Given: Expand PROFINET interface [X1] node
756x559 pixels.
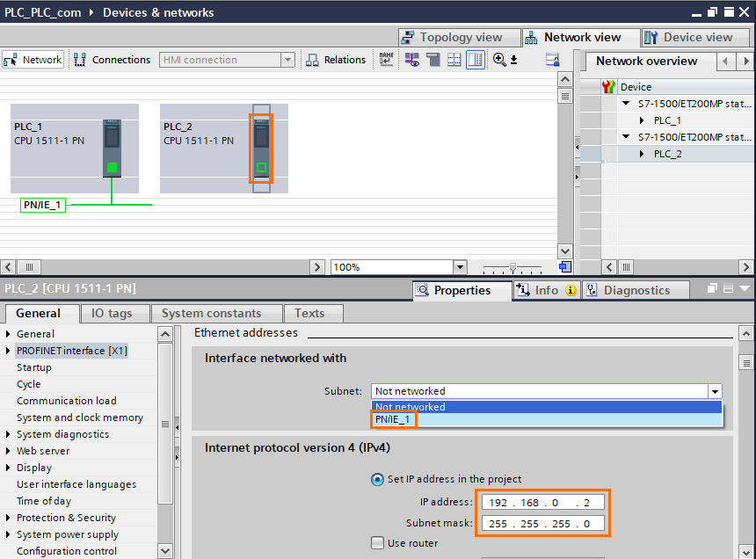Looking at the screenshot, I should click(x=8, y=351).
